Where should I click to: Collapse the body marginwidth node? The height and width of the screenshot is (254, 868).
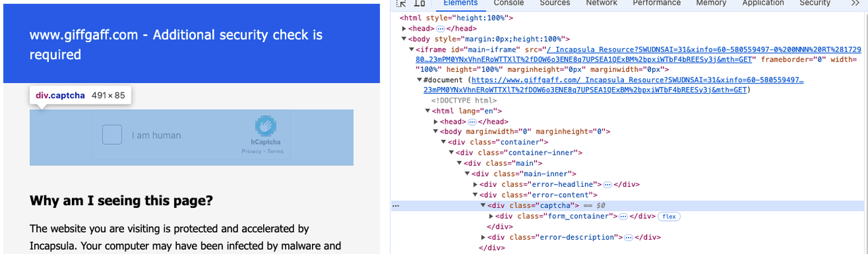[436, 131]
